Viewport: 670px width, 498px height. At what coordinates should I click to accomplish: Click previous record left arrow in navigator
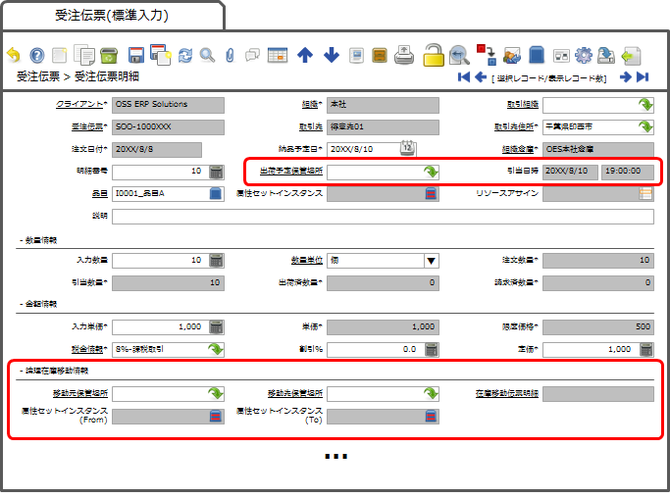pos(481,77)
